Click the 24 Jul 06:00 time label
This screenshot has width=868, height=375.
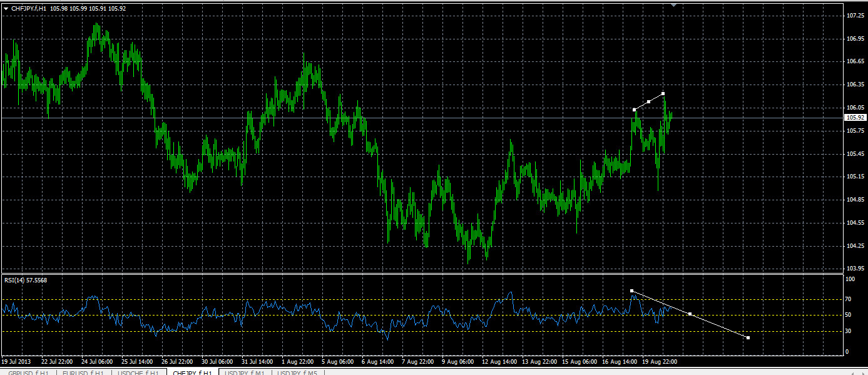click(97, 361)
